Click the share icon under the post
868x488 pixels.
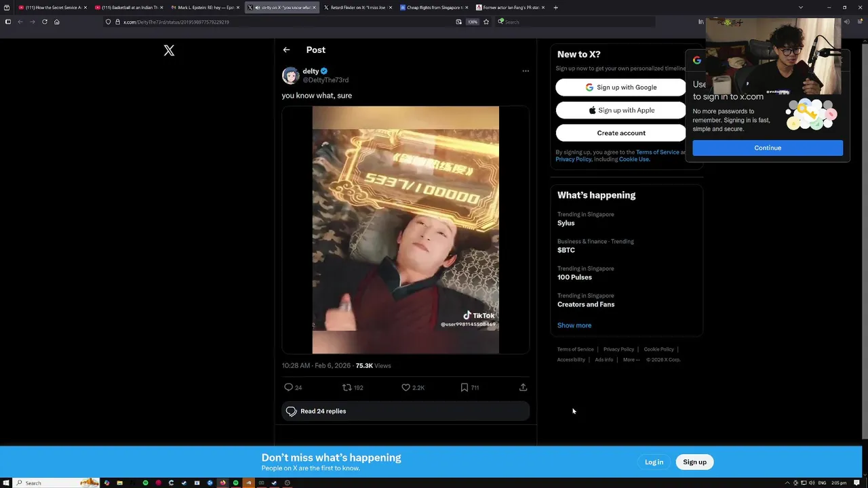point(523,387)
